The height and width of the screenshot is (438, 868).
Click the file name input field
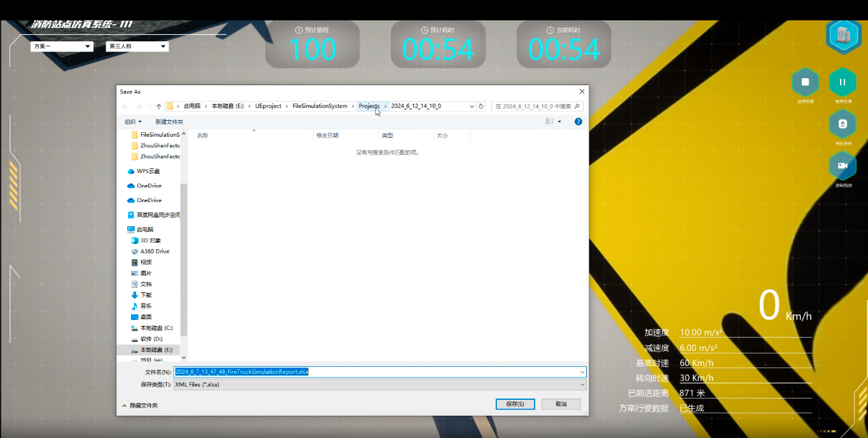tap(380, 372)
